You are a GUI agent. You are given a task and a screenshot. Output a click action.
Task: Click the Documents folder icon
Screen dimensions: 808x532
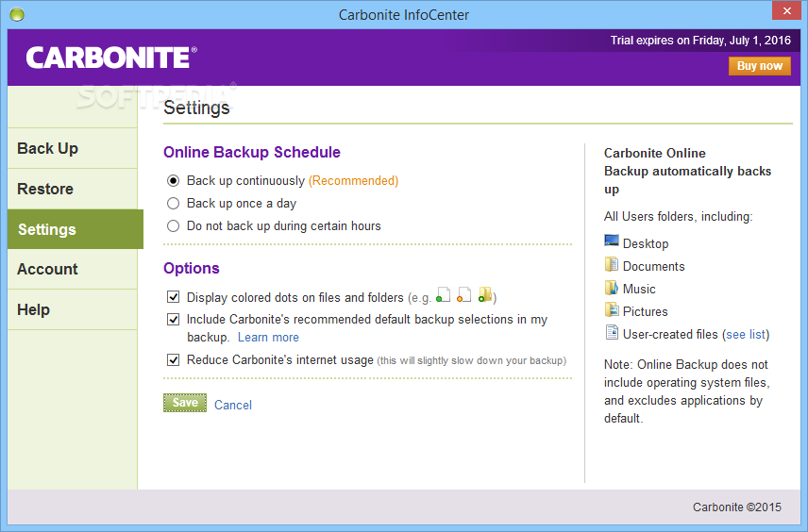tap(612, 265)
